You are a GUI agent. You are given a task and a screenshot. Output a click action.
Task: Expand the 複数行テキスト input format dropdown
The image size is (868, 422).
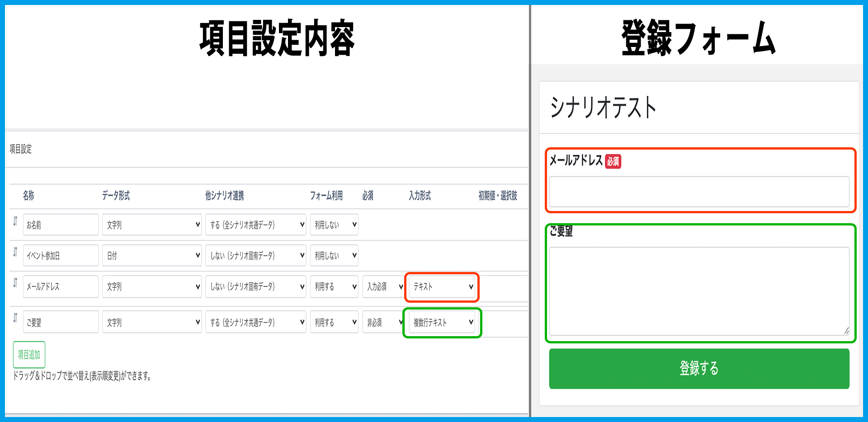pos(442,322)
